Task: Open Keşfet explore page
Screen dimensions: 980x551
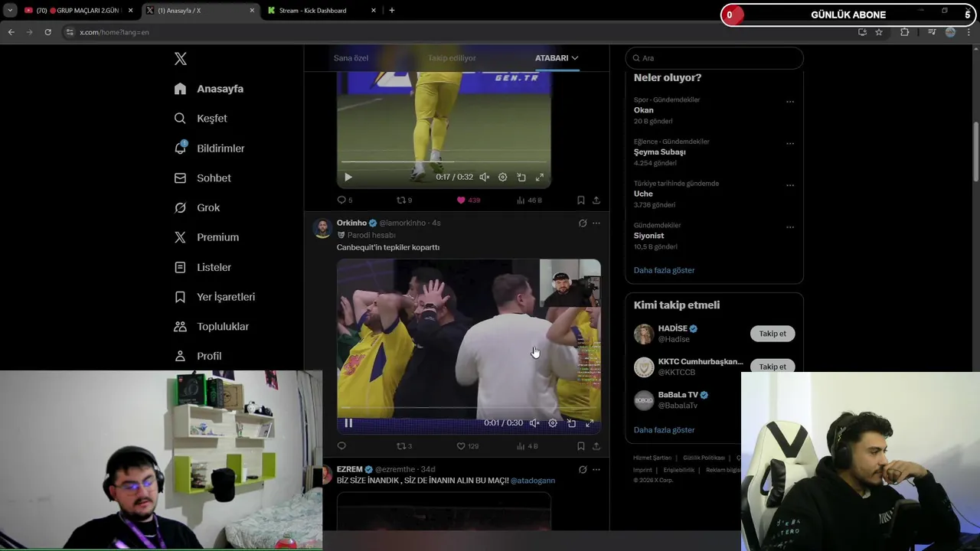Action: click(200, 119)
